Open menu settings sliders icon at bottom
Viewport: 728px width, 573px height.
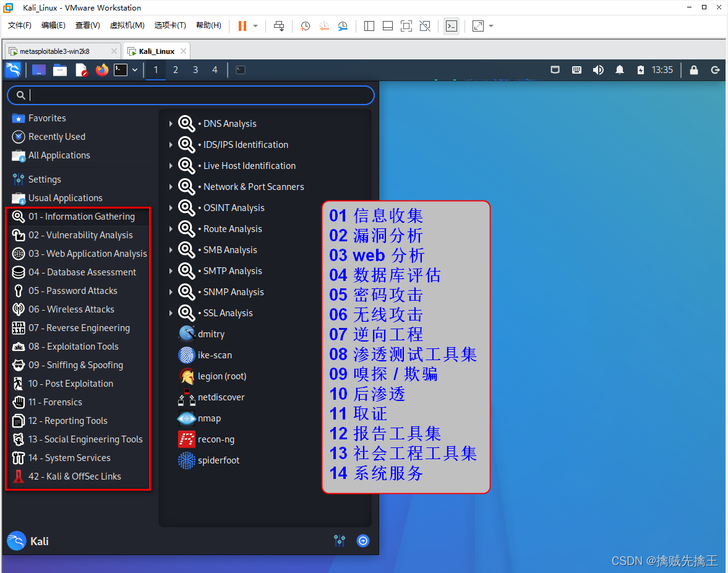pos(340,540)
